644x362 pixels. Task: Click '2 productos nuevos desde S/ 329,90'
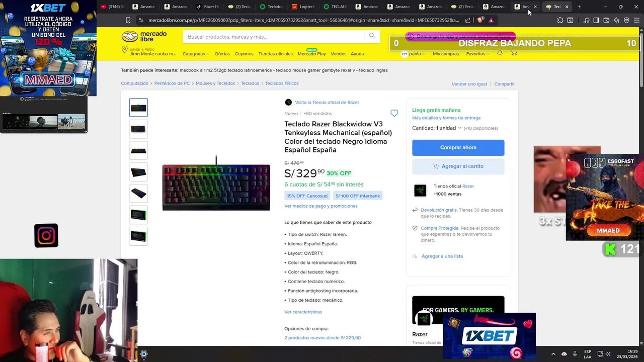(x=323, y=338)
